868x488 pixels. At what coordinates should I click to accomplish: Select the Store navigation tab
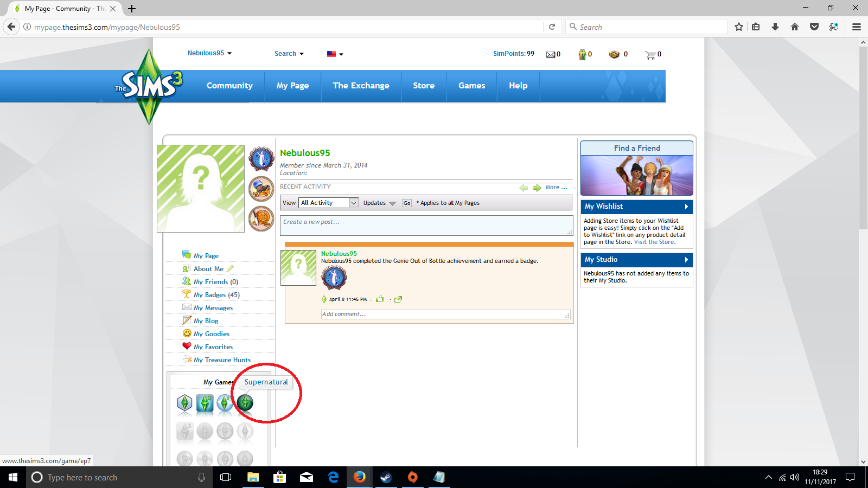[x=424, y=86]
